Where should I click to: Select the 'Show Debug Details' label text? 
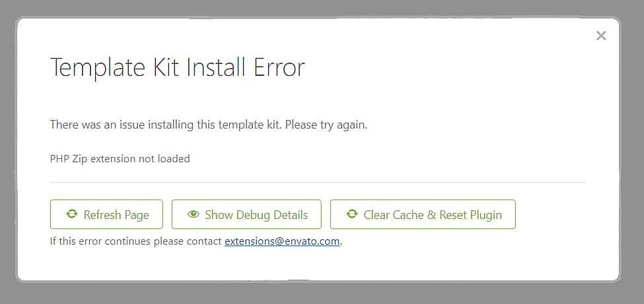pos(256,214)
